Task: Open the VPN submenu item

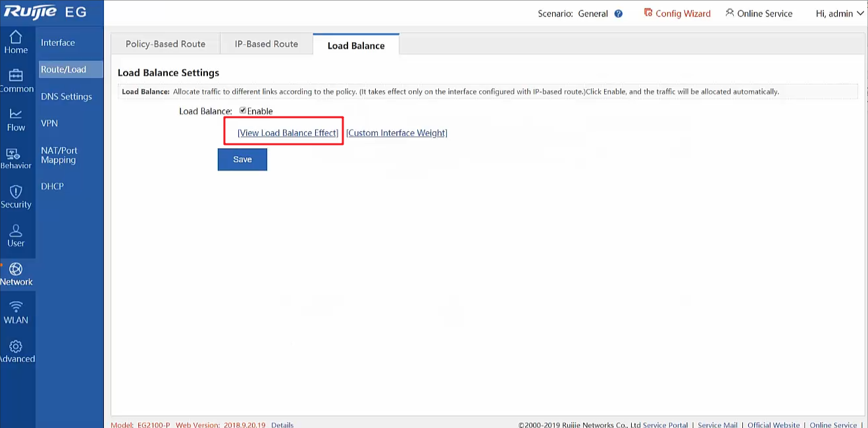Action: [x=49, y=123]
